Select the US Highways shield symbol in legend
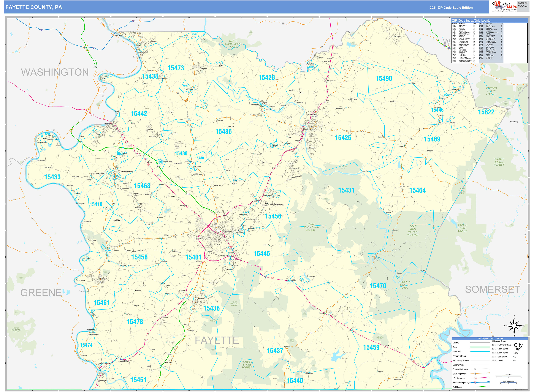Viewport: 534px width, 392px height. (x=475, y=378)
